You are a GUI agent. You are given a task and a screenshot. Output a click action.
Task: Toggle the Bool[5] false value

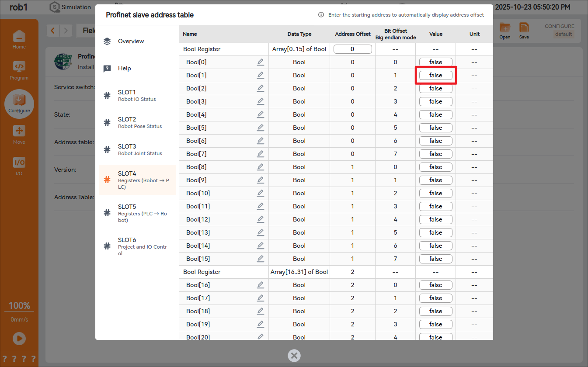coord(435,128)
